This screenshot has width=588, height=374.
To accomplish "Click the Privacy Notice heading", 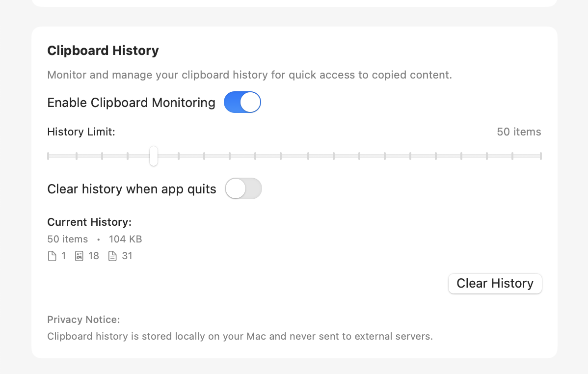I will pos(83,320).
